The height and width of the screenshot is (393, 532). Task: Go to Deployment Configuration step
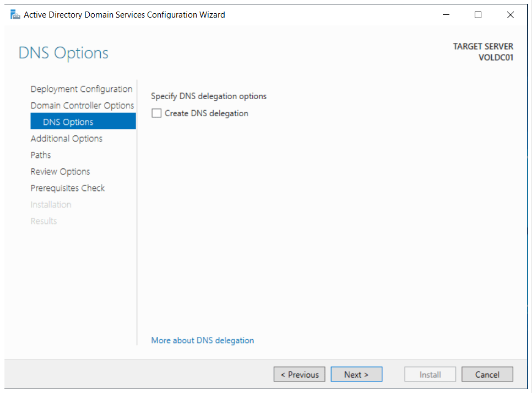(x=81, y=89)
